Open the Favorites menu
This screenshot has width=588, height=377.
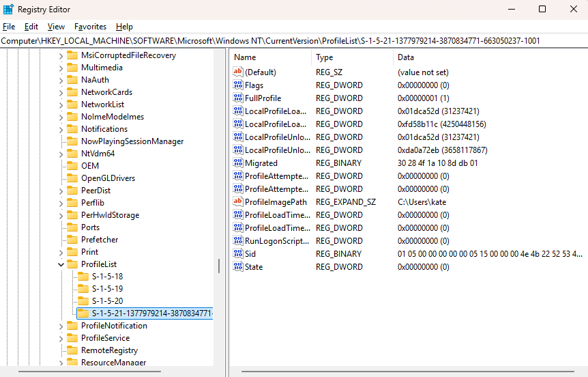click(90, 27)
